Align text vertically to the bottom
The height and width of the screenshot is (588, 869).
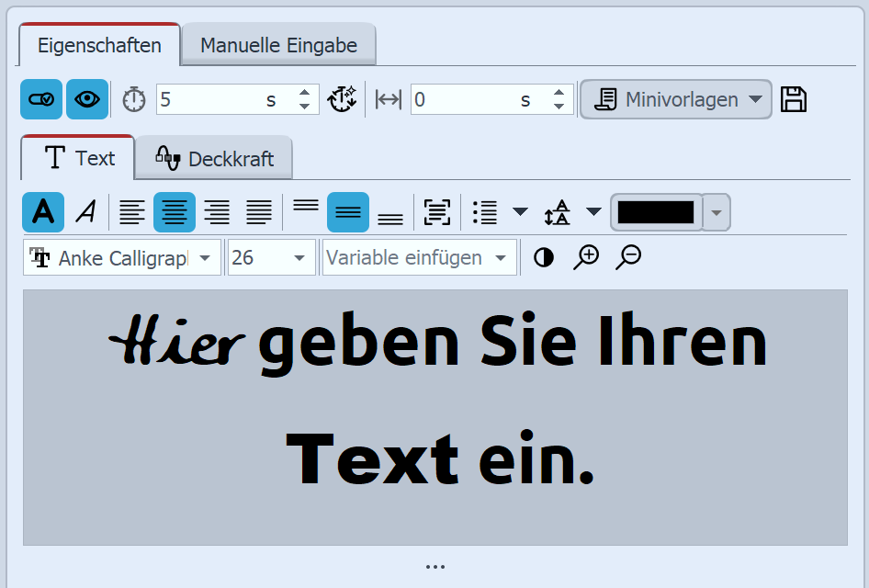click(390, 212)
